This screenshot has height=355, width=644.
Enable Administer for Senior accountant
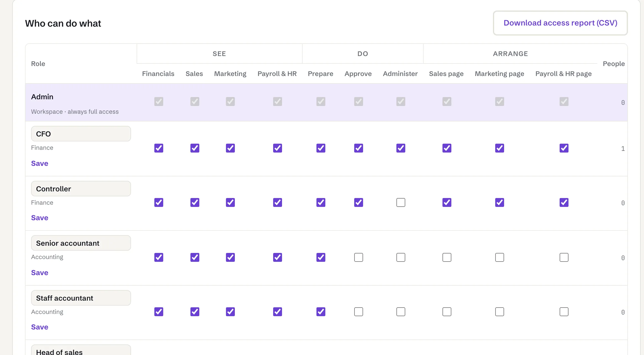coord(401,257)
